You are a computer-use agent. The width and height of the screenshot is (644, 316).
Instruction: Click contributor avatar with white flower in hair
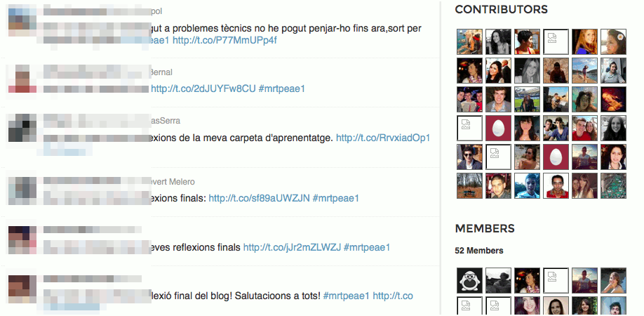[x=614, y=42]
